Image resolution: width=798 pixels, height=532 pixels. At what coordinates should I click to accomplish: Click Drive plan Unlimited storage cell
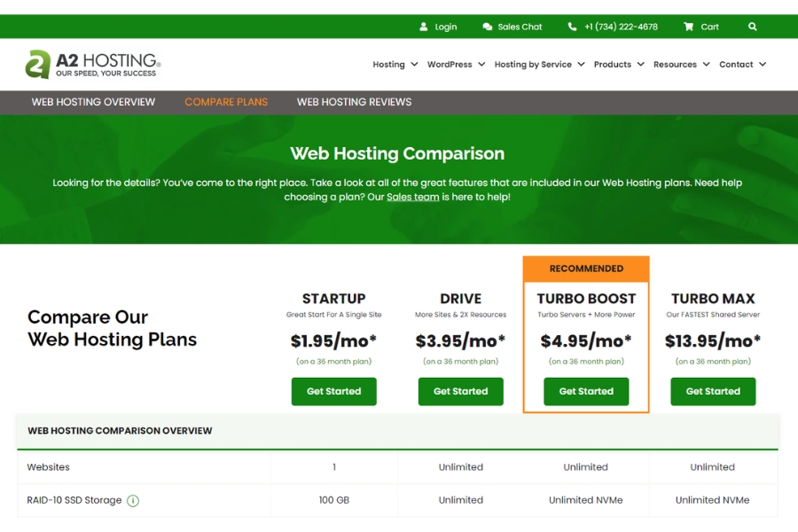[x=460, y=500]
